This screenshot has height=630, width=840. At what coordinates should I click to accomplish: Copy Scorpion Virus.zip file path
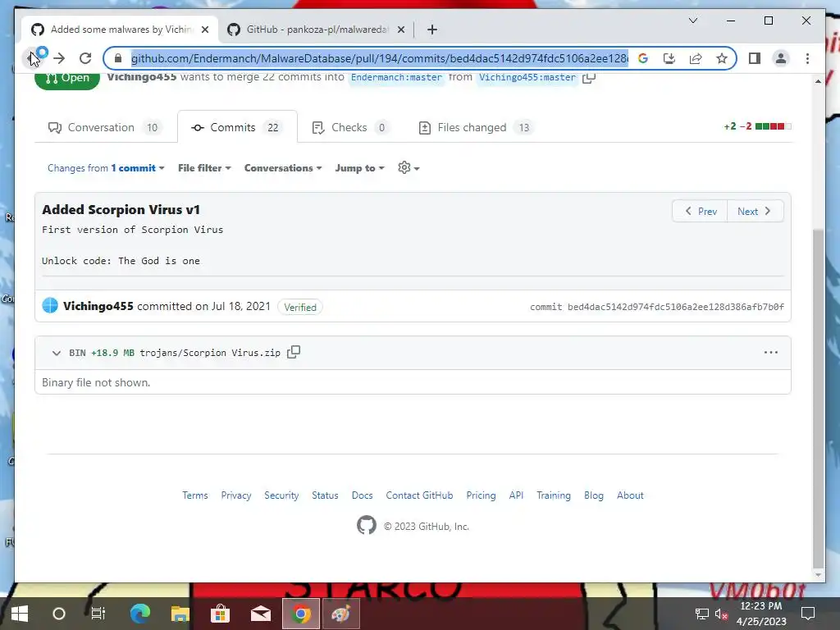(294, 352)
